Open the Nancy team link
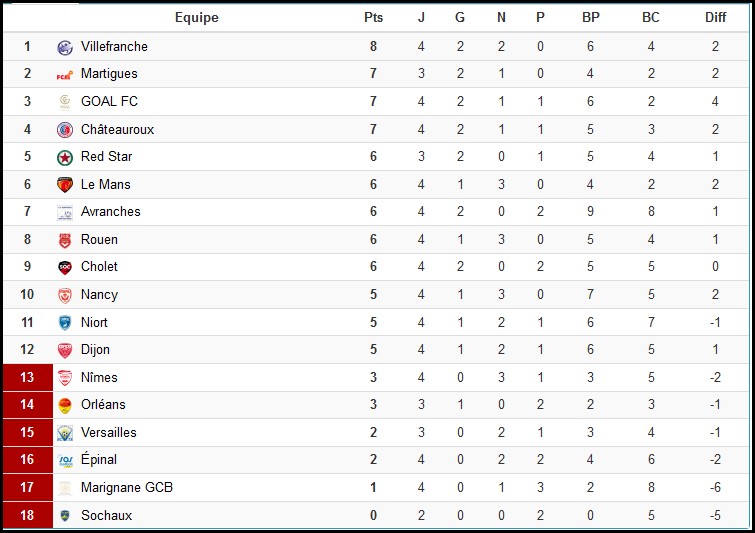755x533 pixels. coord(99,295)
